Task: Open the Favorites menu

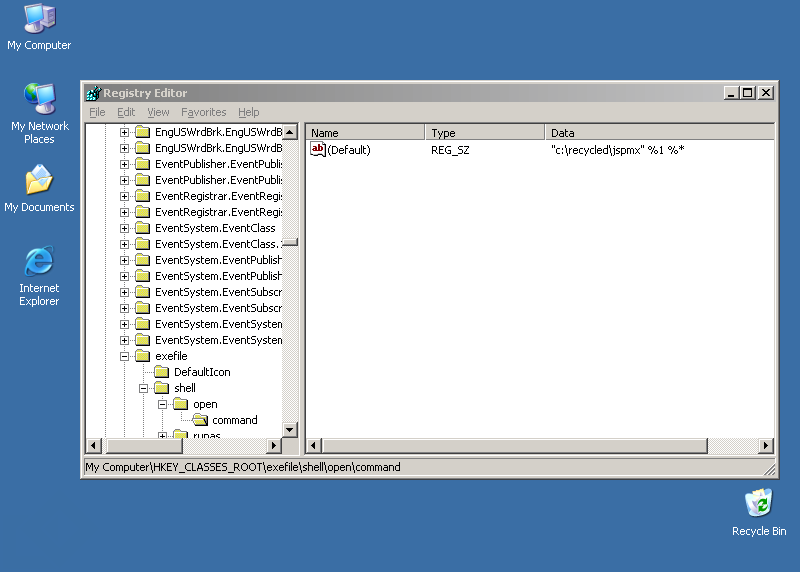Action: point(203,112)
